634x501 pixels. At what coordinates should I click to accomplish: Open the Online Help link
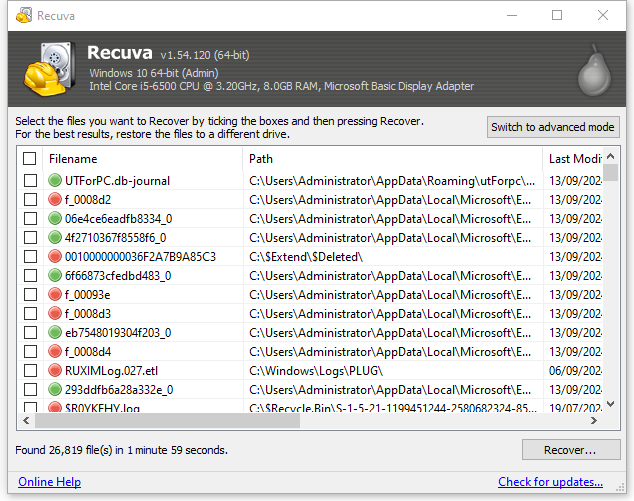click(x=49, y=482)
